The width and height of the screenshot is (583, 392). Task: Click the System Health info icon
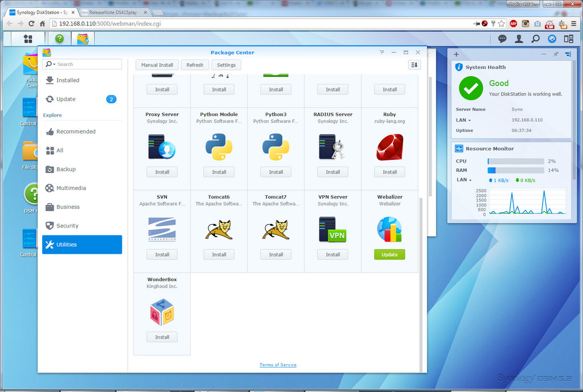(x=459, y=67)
